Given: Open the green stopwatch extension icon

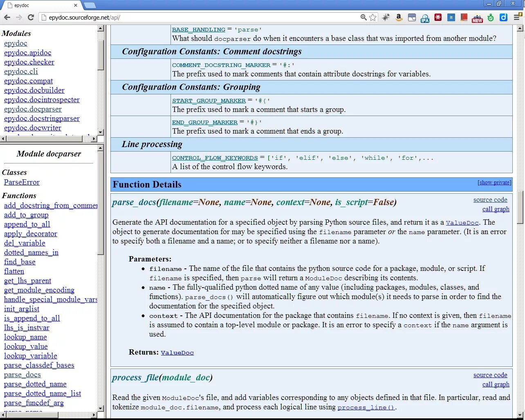Looking at the screenshot, I should click(491, 17).
